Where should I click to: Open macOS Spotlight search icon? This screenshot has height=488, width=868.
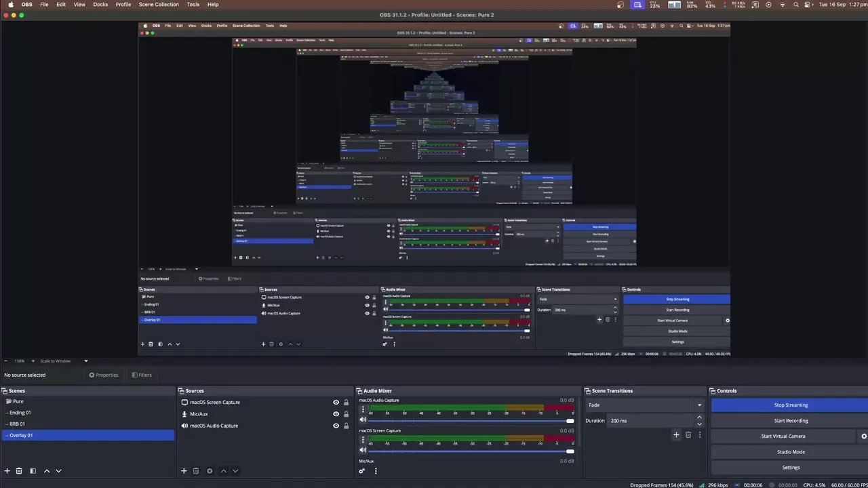click(x=795, y=5)
